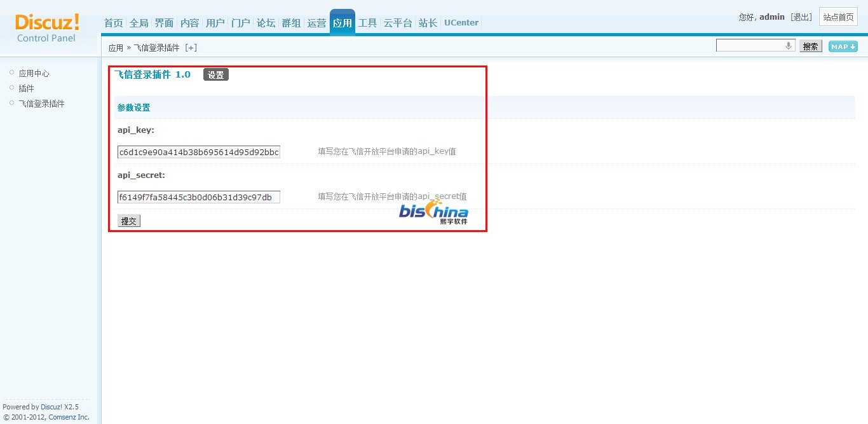This screenshot has width=868, height=424.
Task: Open the 全局 menu tab
Action: [139, 23]
